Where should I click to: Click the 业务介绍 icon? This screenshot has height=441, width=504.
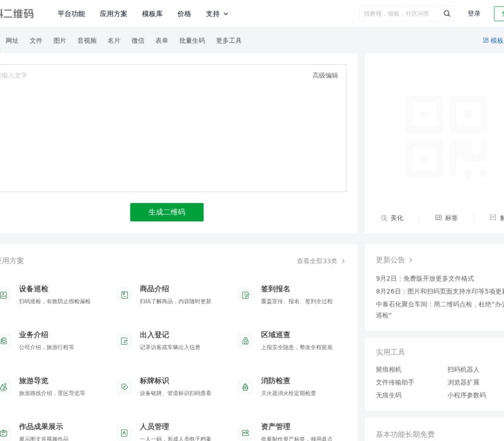click(4, 341)
